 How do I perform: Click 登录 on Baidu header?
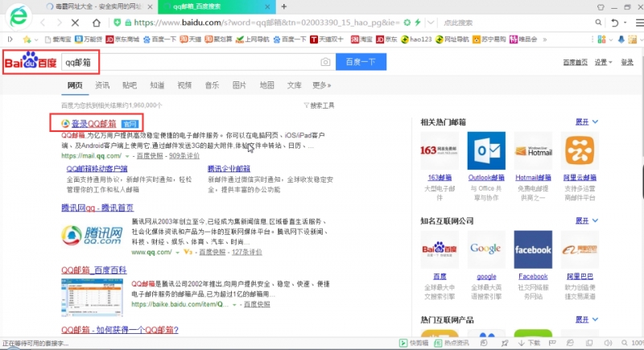point(627,63)
